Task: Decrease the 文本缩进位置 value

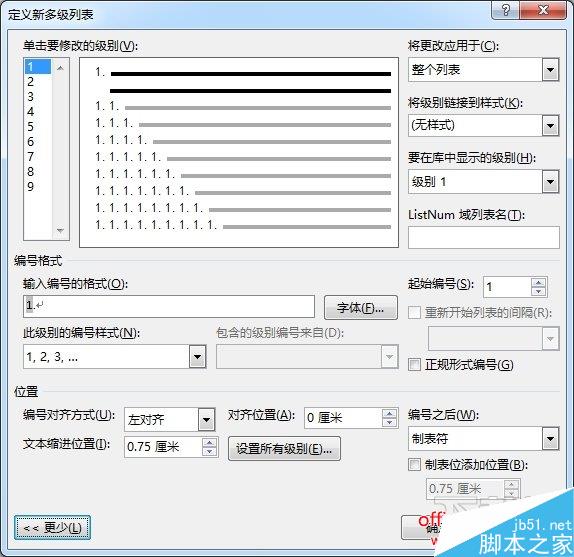Action: [209, 452]
